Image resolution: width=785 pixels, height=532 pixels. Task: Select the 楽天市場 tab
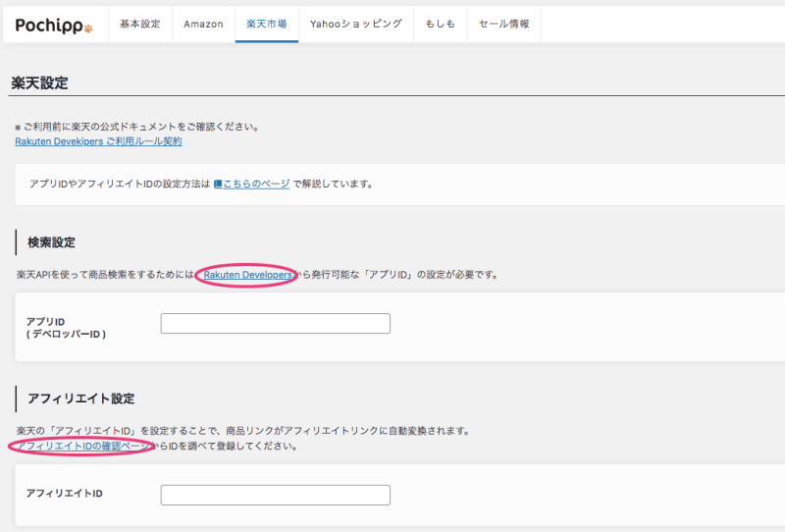click(x=267, y=24)
